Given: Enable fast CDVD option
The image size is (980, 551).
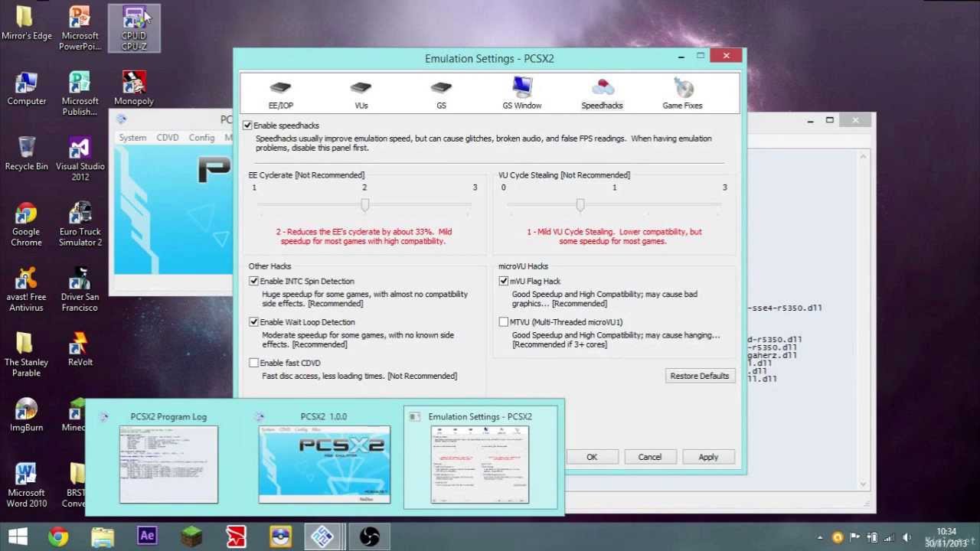Looking at the screenshot, I should pyautogui.click(x=253, y=363).
